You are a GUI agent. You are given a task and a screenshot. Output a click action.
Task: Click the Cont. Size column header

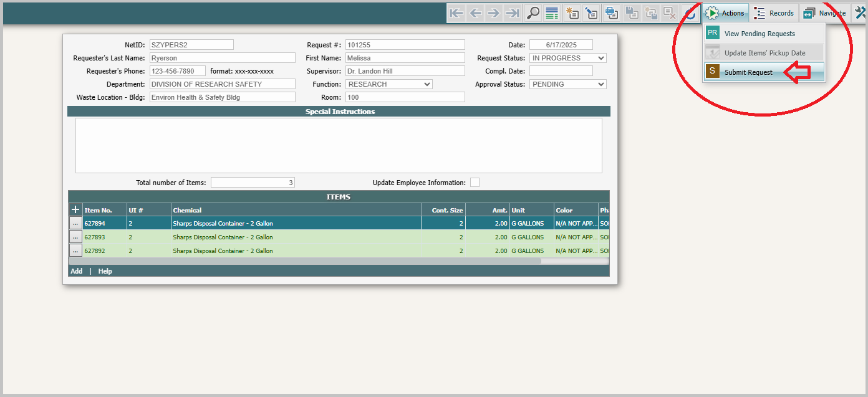coord(443,210)
